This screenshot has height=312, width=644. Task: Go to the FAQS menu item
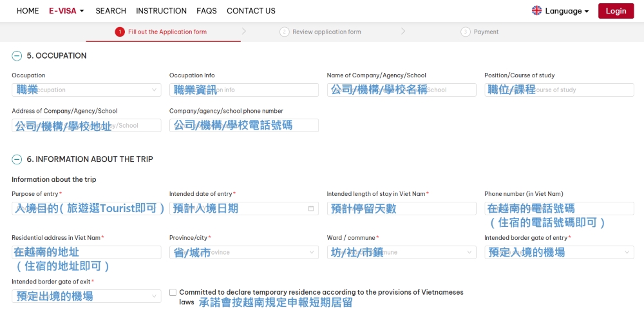[207, 11]
